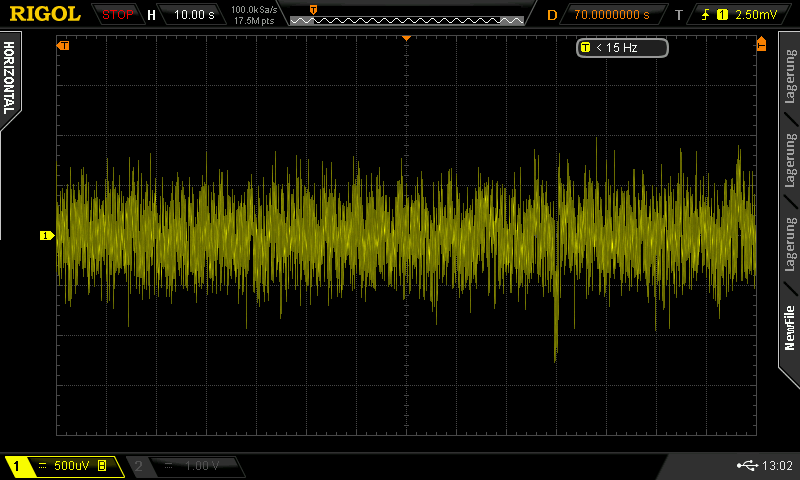Click the RIGOL logo
The height and width of the screenshot is (480, 800).
(x=45, y=14)
